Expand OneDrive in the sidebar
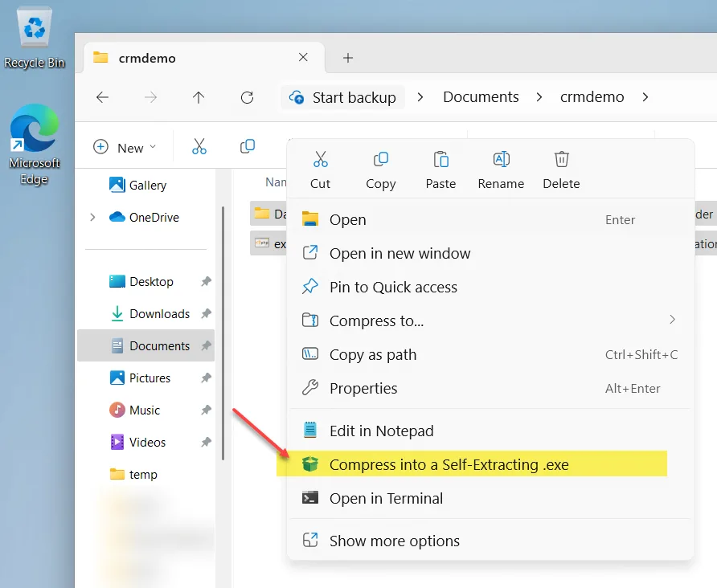The width and height of the screenshot is (717, 588). (x=94, y=217)
